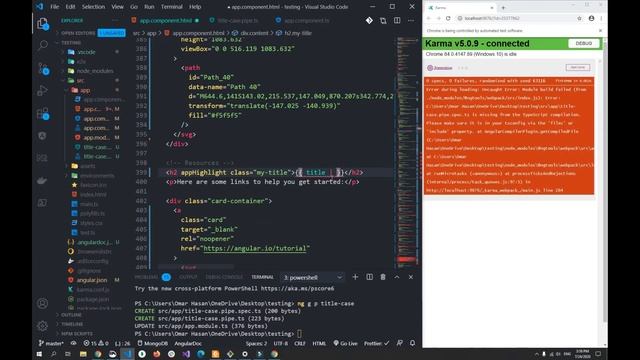Click feedback icon in status bar

[x=400, y=343]
